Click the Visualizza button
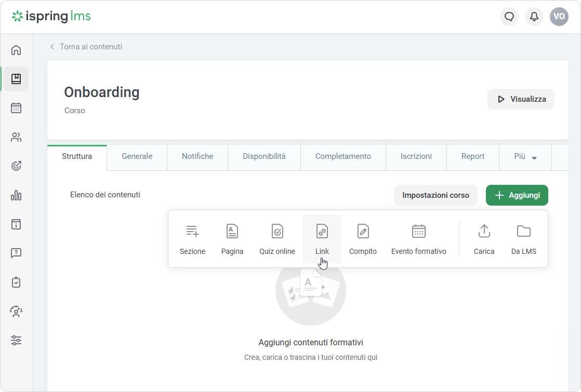Image resolution: width=581 pixels, height=392 pixels. click(x=521, y=99)
